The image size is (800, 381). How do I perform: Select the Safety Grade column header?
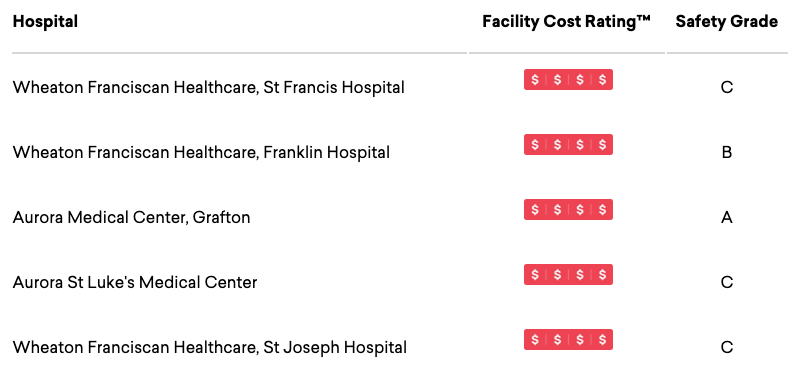pyautogui.click(x=727, y=21)
